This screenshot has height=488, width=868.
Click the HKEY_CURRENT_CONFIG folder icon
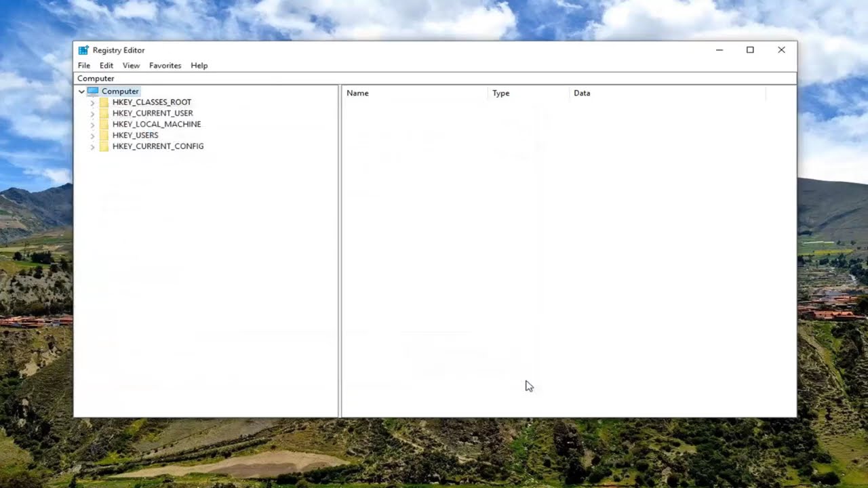click(x=104, y=146)
